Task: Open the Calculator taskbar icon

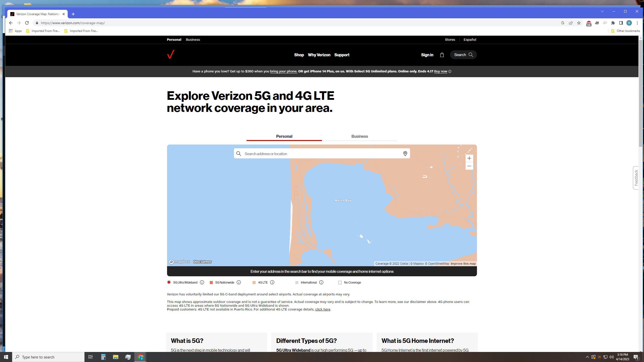Action: 103,357
